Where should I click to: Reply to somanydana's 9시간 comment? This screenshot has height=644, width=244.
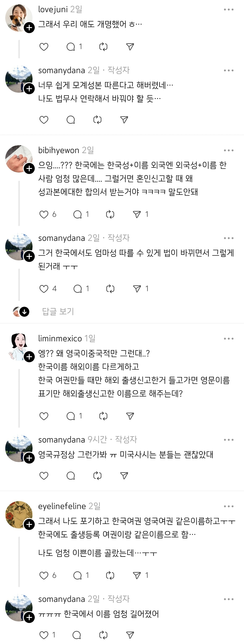click(x=71, y=476)
